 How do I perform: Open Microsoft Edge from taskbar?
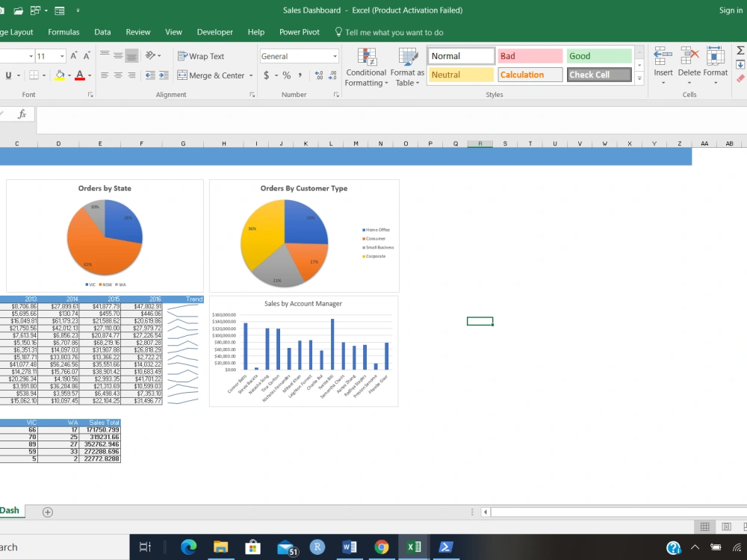coord(189,547)
